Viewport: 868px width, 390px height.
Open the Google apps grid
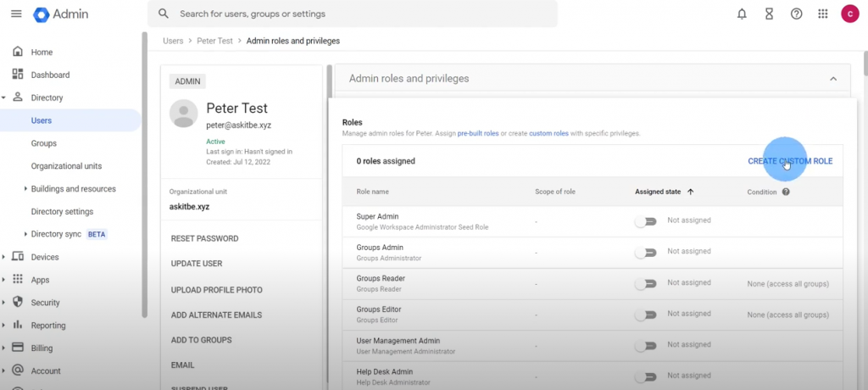click(x=822, y=14)
